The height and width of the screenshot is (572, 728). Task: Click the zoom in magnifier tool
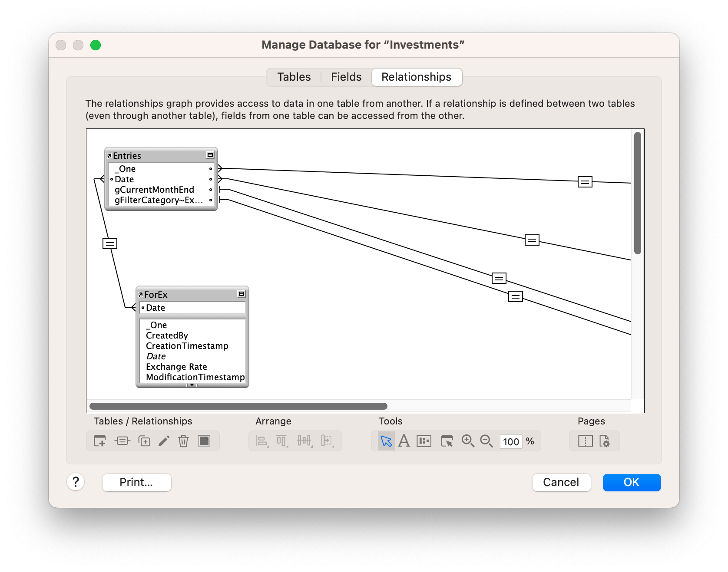click(467, 441)
